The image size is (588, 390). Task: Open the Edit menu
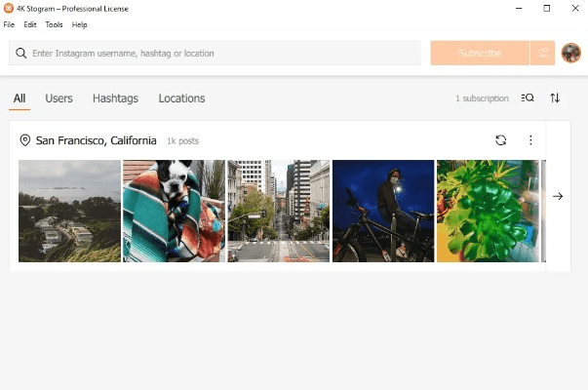(x=30, y=24)
